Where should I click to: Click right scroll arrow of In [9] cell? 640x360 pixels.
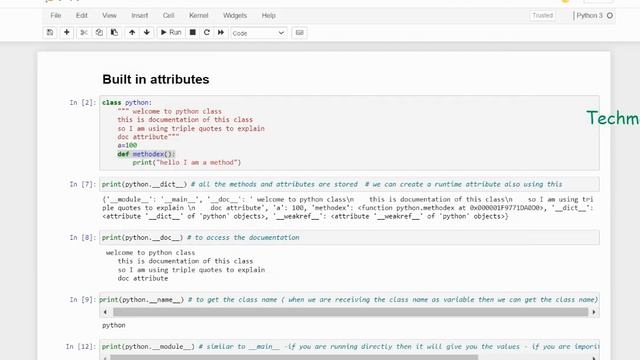(594, 312)
